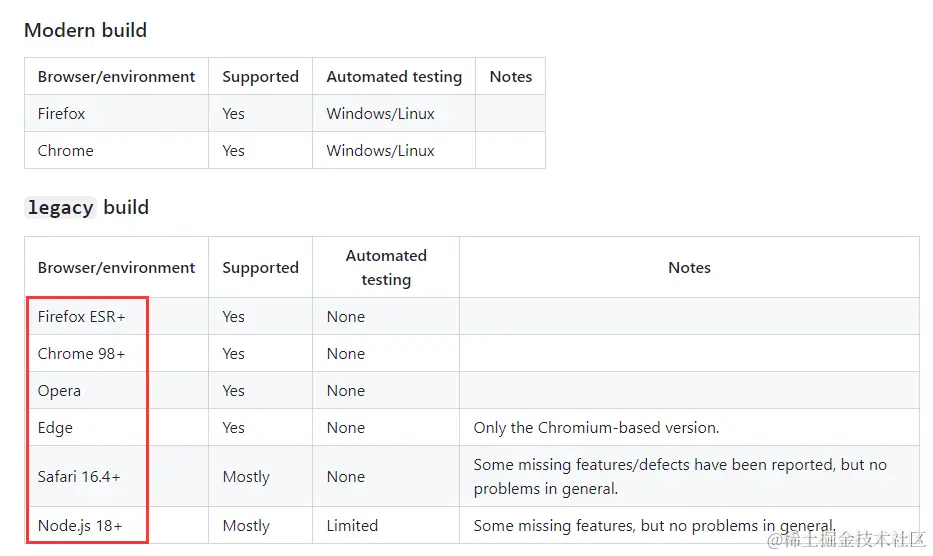Click the Modern build heading
933x556 pixels.
[x=85, y=30]
